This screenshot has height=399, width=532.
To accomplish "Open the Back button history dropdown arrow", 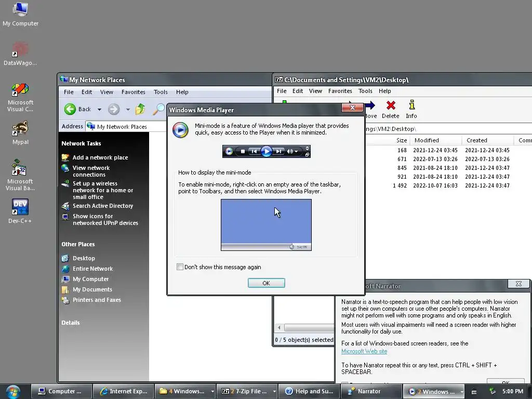I will [99, 109].
